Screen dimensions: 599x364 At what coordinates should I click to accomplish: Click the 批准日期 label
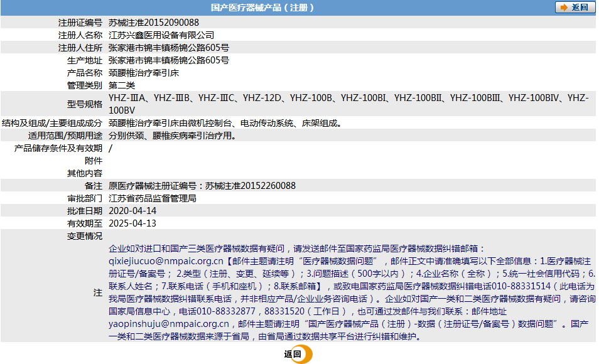coord(85,211)
